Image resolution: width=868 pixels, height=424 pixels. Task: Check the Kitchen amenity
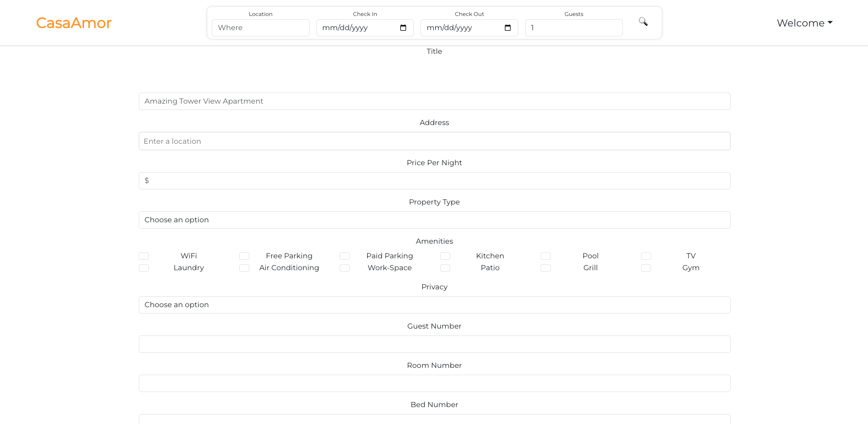tap(445, 256)
